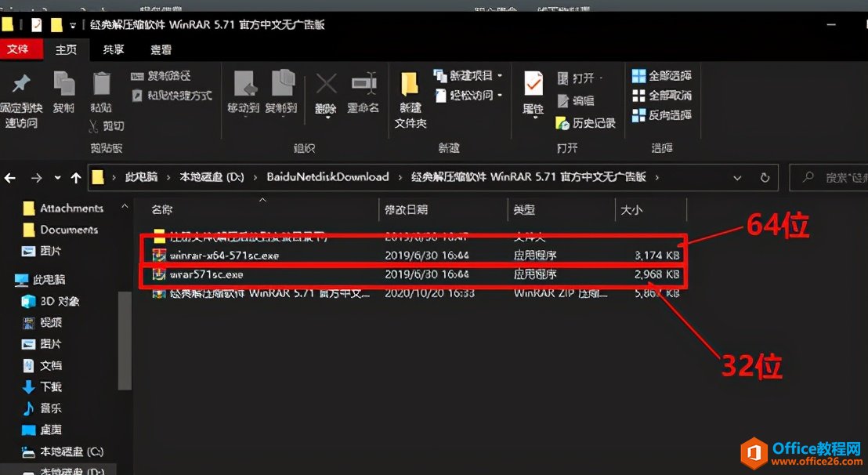Click the Open (打开) ribbon button

coord(580,78)
